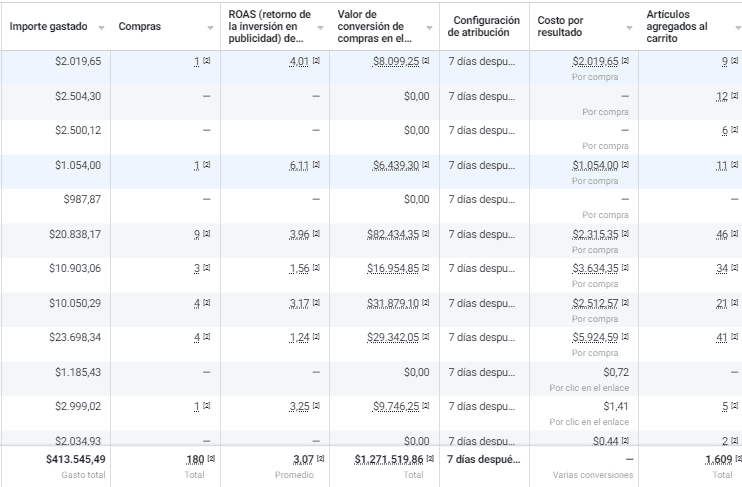Click footnote icon beside $31.879,10 conversion value
This screenshot has height=487, width=742.
[x=425, y=303]
